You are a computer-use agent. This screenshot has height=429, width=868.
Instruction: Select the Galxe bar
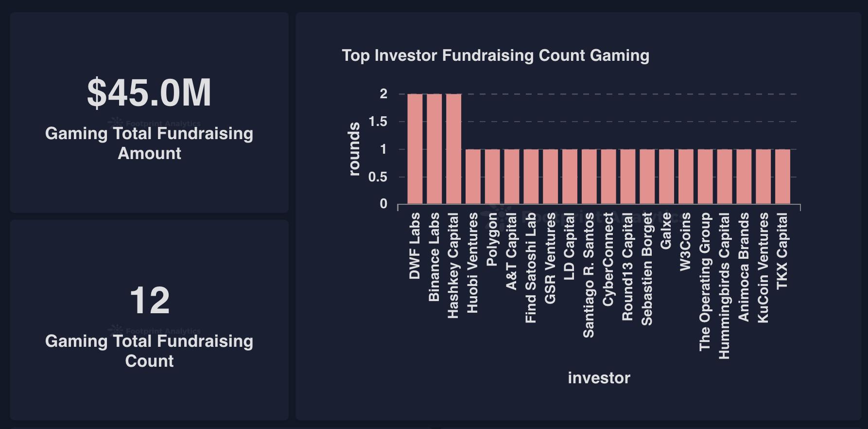667,177
